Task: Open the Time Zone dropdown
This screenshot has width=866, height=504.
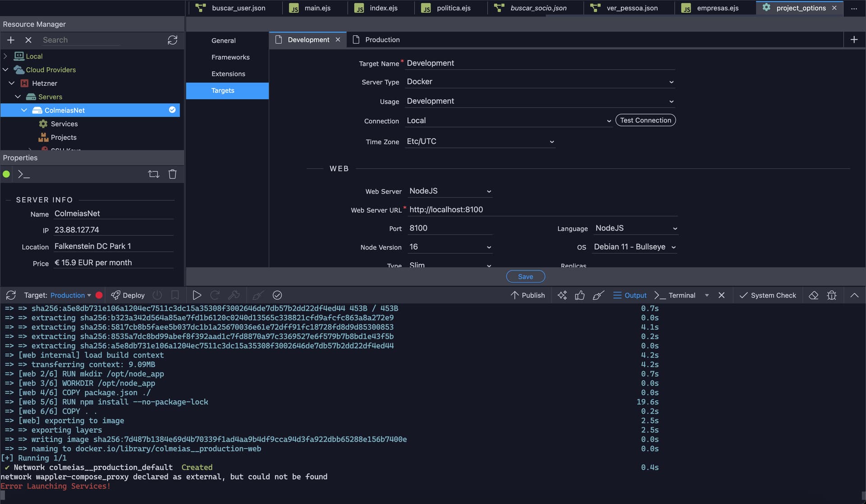Action: click(480, 141)
